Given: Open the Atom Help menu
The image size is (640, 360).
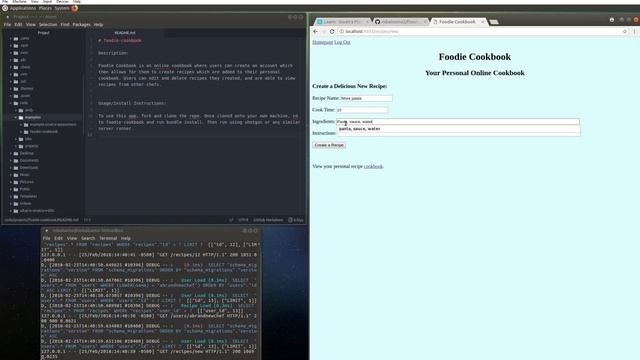Looking at the screenshot, I should 98,24.
